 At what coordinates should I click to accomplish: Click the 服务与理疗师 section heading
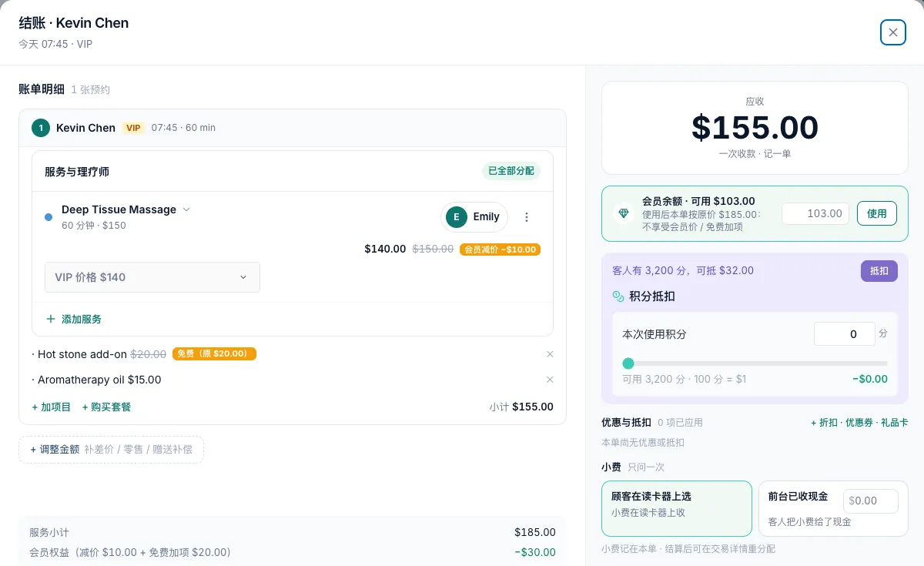pos(77,172)
